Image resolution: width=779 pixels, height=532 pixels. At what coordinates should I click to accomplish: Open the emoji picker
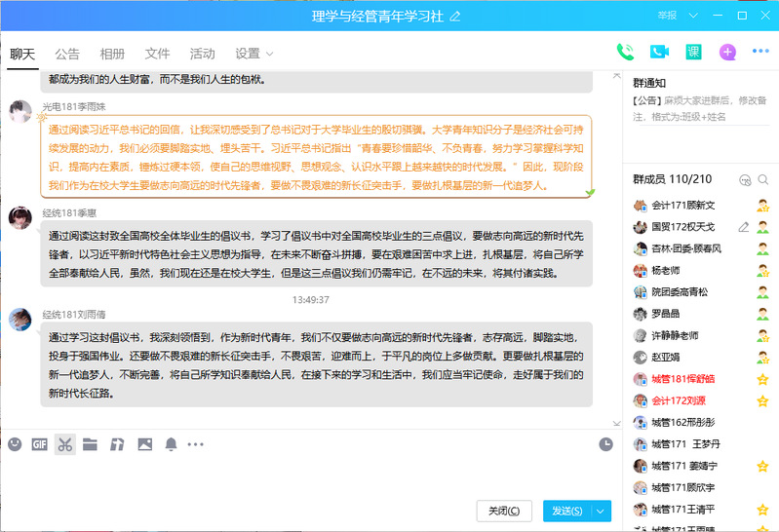tap(15, 444)
